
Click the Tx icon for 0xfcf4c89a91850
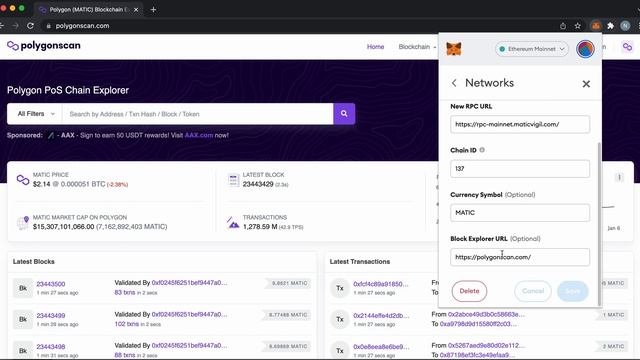point(340,288)
